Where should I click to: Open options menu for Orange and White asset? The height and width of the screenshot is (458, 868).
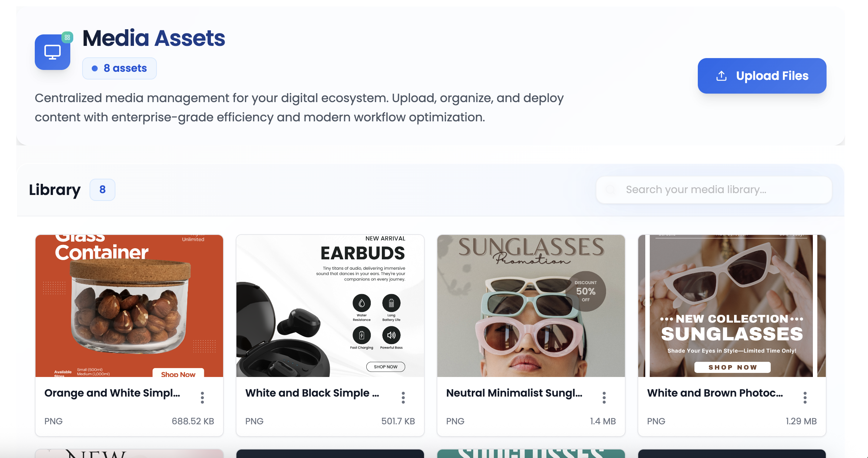pos(202,397)
